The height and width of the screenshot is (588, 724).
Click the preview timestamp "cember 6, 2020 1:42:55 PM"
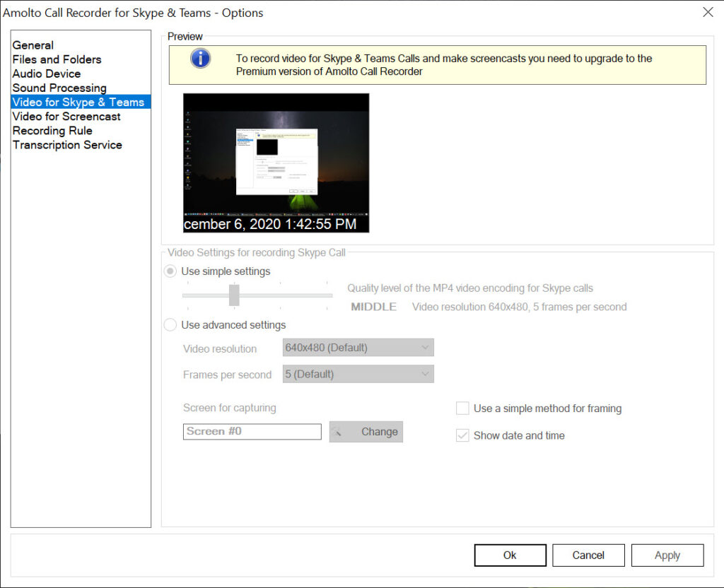(270, 224)
